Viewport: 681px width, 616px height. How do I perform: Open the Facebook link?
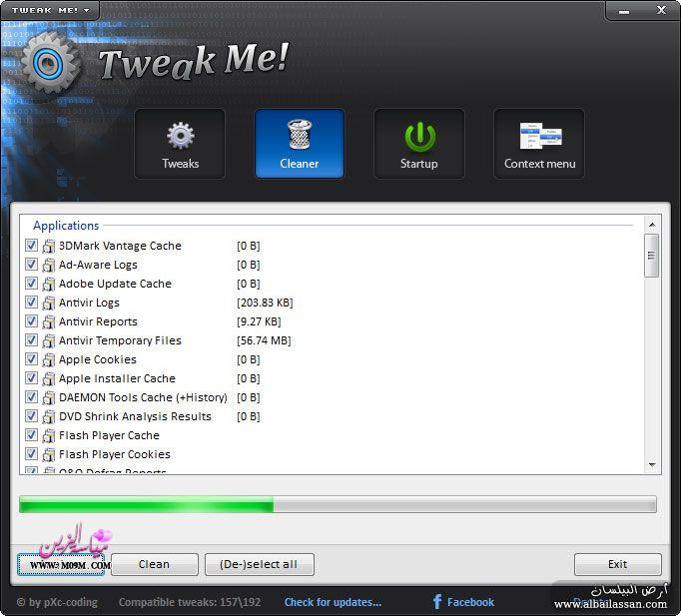point(470,602)
